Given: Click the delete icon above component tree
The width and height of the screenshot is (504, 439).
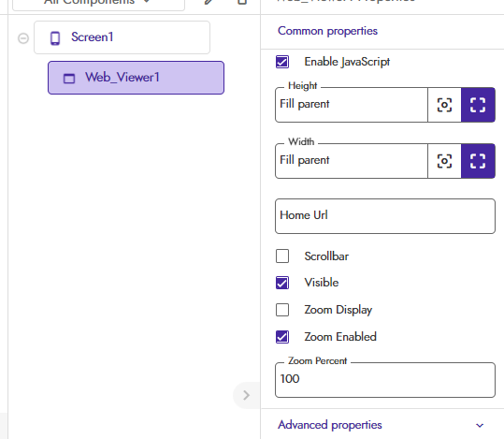Looking at the screenshot, I should pos(242,2).
